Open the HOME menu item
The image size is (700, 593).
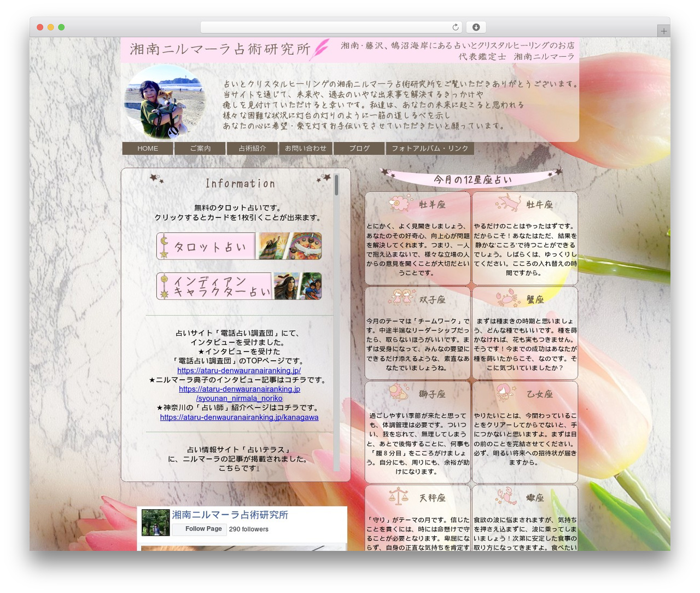click(x=148, y=149)
